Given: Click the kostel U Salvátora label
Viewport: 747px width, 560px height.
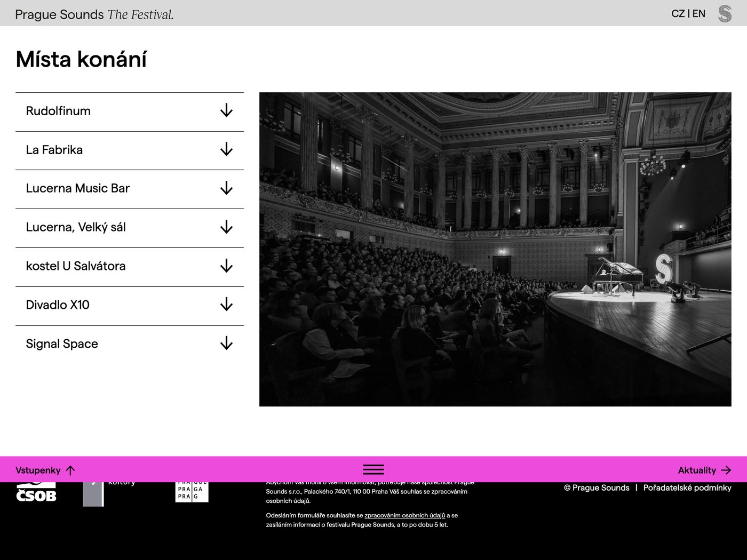Looking at the screenshot, I should (76, 266).
